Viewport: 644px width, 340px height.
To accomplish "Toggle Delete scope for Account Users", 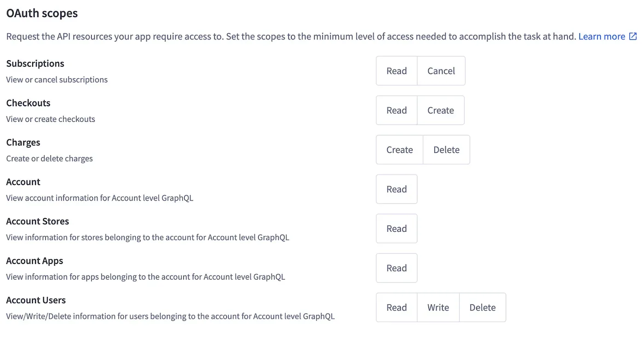I will coord(483,307).
